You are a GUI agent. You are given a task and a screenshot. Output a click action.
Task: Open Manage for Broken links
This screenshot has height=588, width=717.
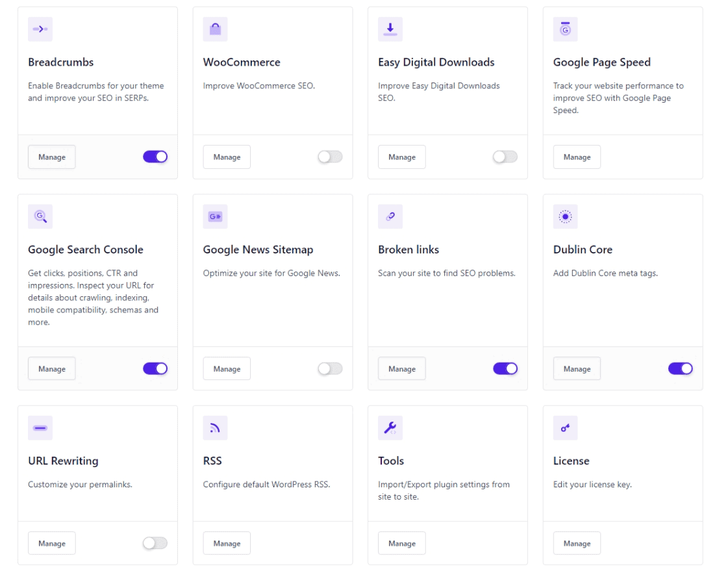point(402,369)
